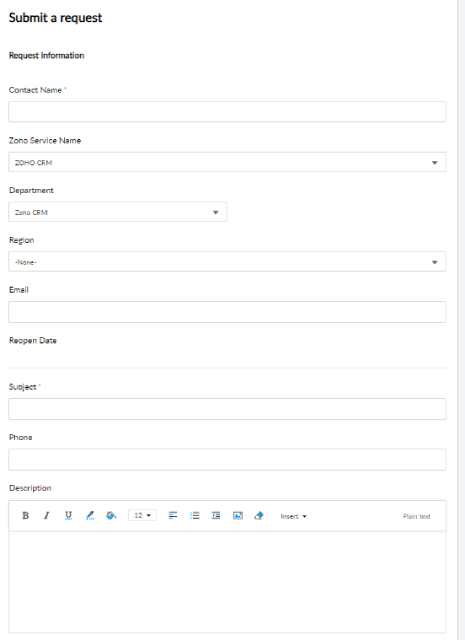Open the Department dropdown showing Zoho CRM
The width and height of the screenshot is (465, 640).
118,212
